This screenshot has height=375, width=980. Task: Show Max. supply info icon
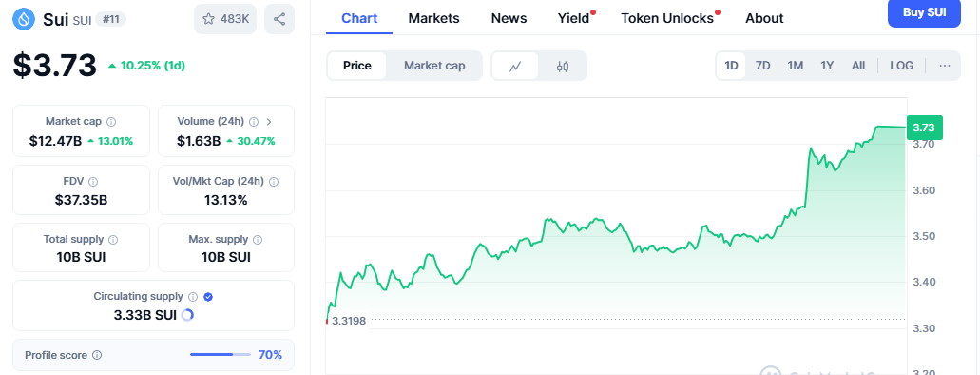point(258,239)
